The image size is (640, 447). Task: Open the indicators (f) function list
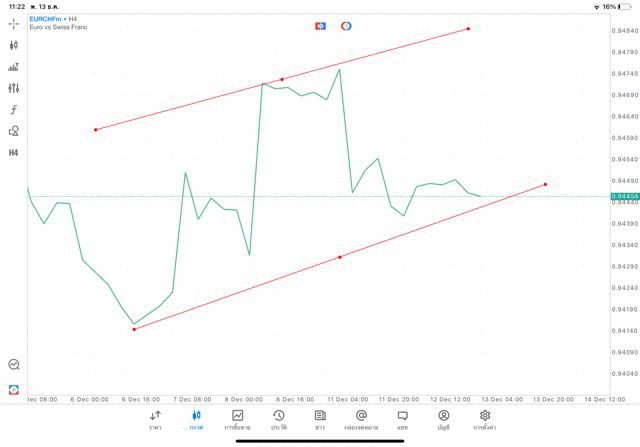[x=14, y=109]
